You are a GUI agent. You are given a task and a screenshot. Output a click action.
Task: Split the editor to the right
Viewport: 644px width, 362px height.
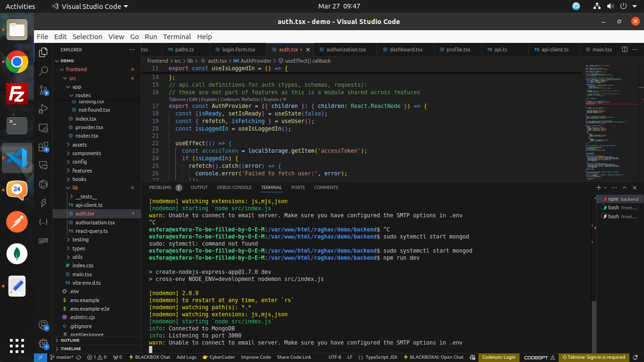coord(625,49)
